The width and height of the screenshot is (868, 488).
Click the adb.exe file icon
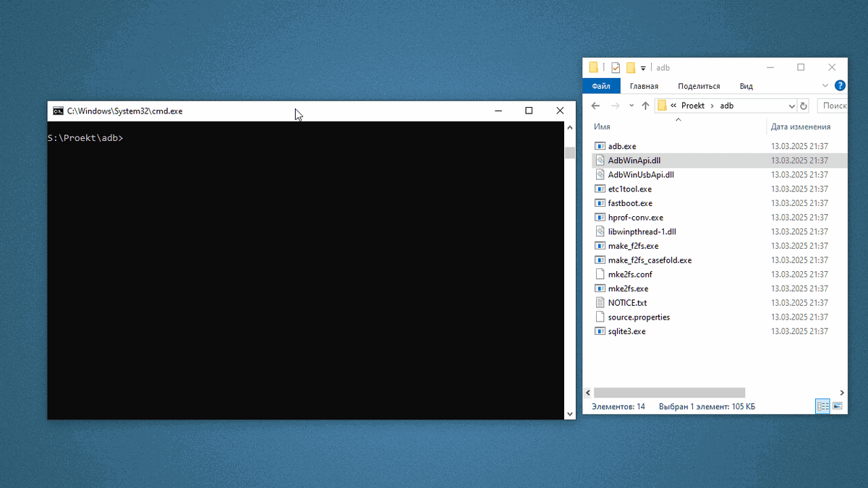click(600, 146)
